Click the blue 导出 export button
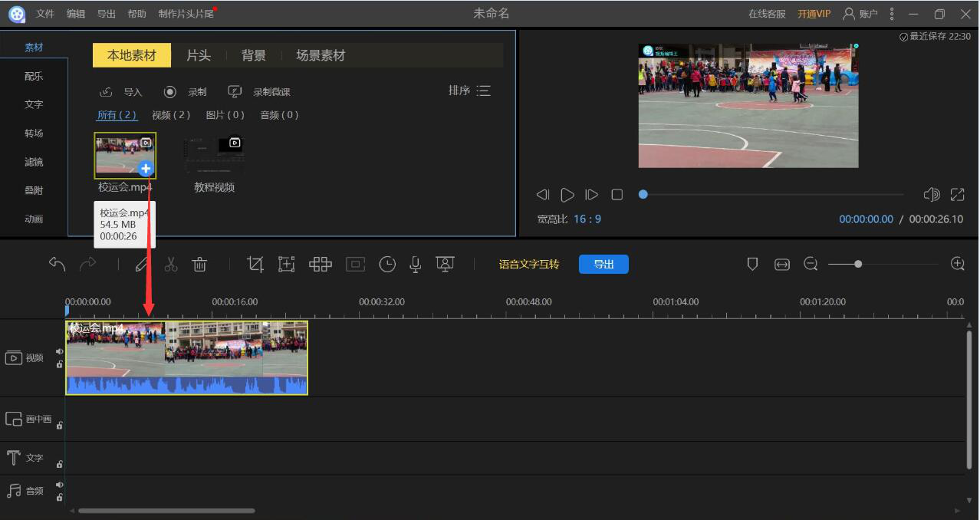The height and width of the screenshot is (520, 980). click(603, 265)
